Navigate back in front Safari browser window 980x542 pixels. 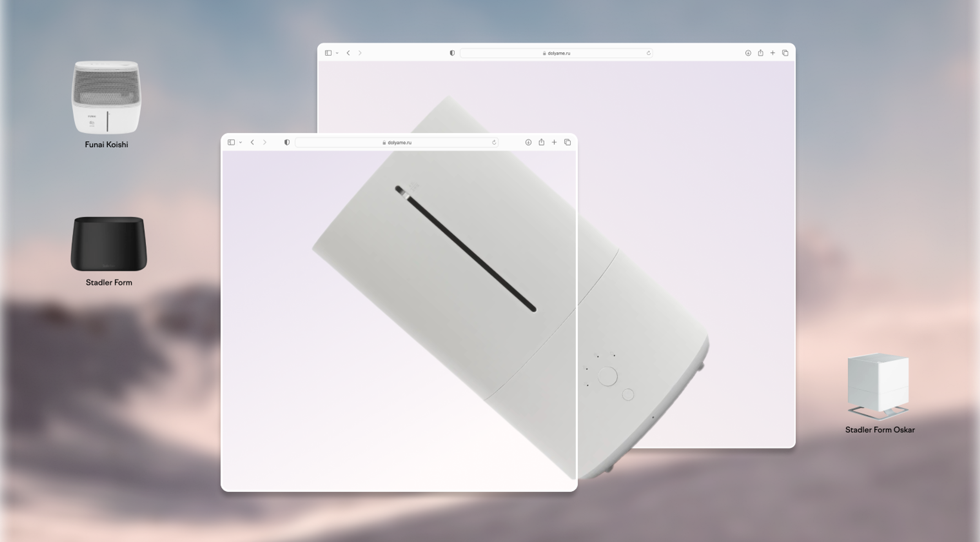[x=252, y=142]
